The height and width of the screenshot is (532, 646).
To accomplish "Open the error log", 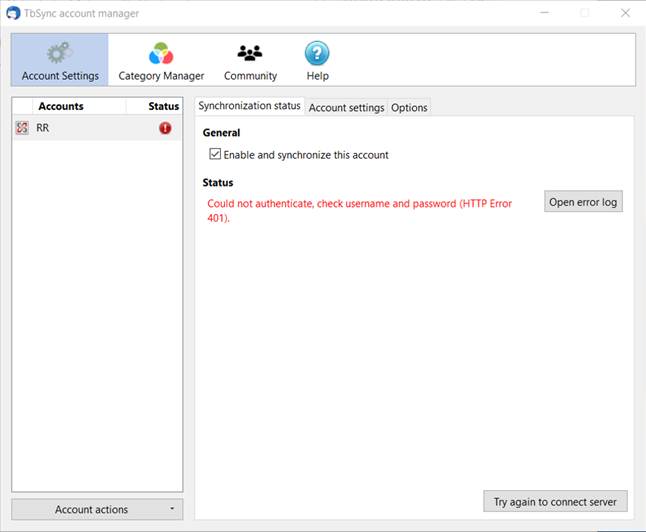I will click(583, 202).
